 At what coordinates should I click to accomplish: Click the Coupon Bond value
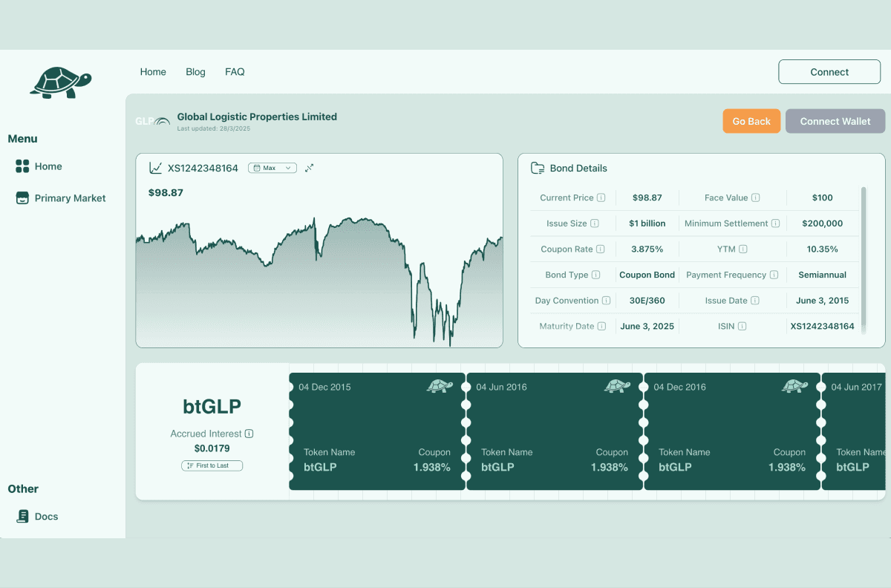pyautogui.click(x=647, y=275)
